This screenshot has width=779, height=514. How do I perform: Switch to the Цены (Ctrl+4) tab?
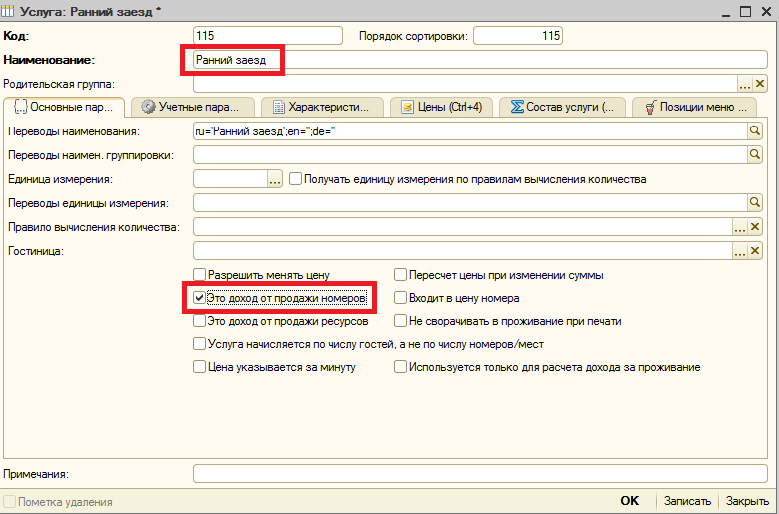pyautogui.click(x=442, y=107)
